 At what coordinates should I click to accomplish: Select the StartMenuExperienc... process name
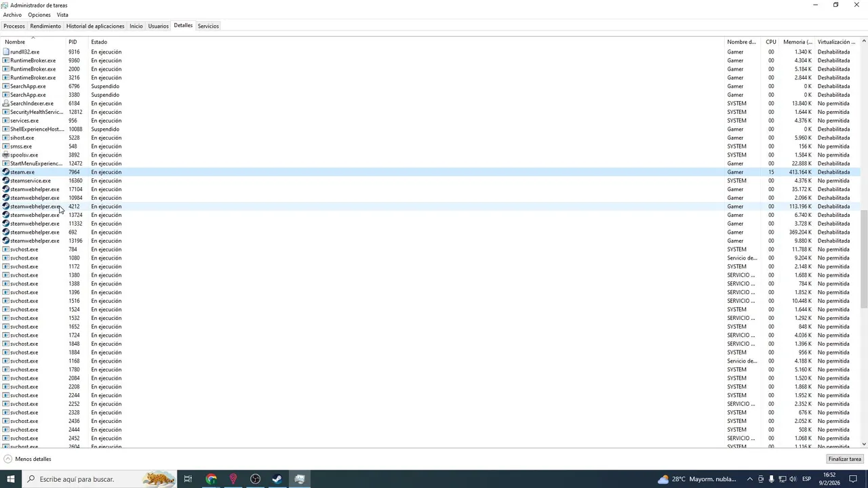(36, 163)
